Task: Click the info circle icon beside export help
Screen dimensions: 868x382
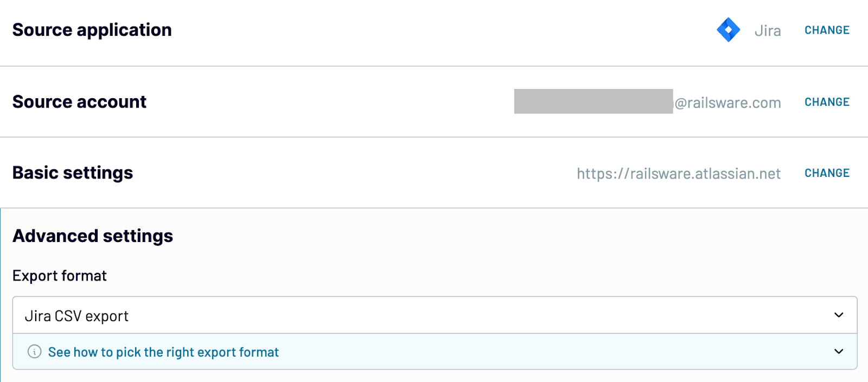Action: point(34,352)
